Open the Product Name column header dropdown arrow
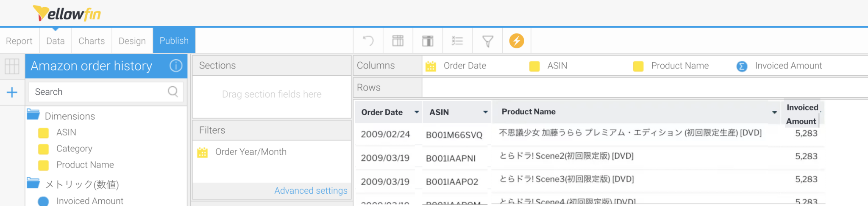Image resolution: width=868 pixels, height=206 pixels. point(774,113)
